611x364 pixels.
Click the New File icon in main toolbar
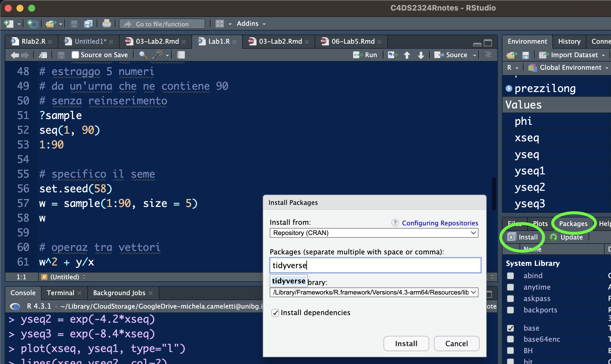[9, 24]
